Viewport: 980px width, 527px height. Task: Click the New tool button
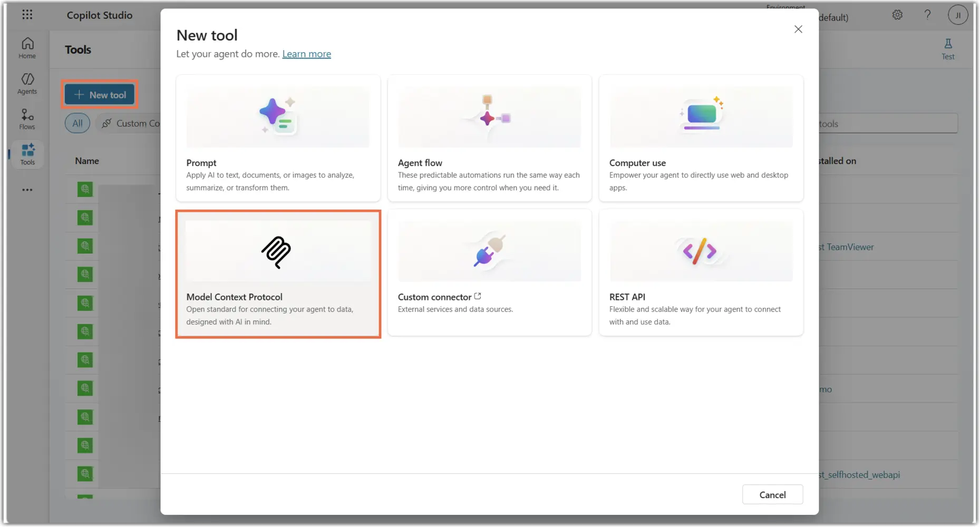point(100,95)
